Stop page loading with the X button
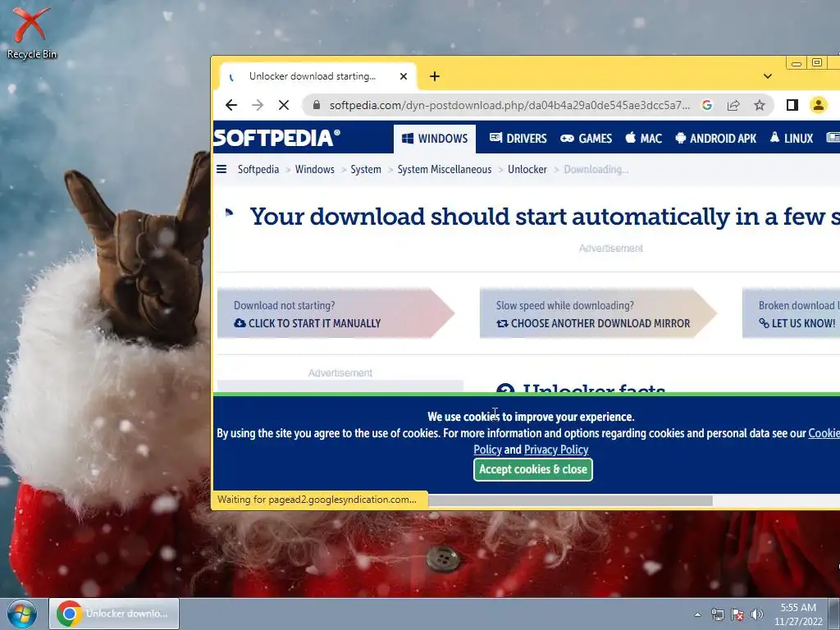This screenshot has width=840, height=630. (284, 105)
